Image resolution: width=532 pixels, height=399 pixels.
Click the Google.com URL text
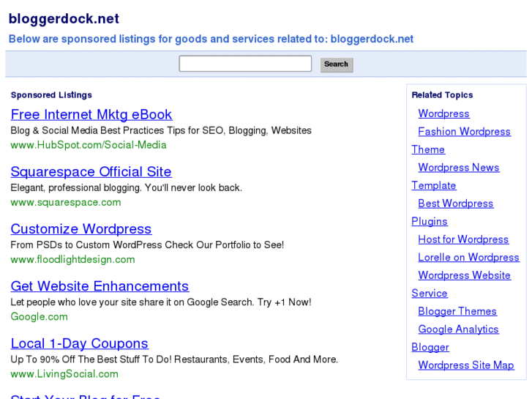[40, 316]
